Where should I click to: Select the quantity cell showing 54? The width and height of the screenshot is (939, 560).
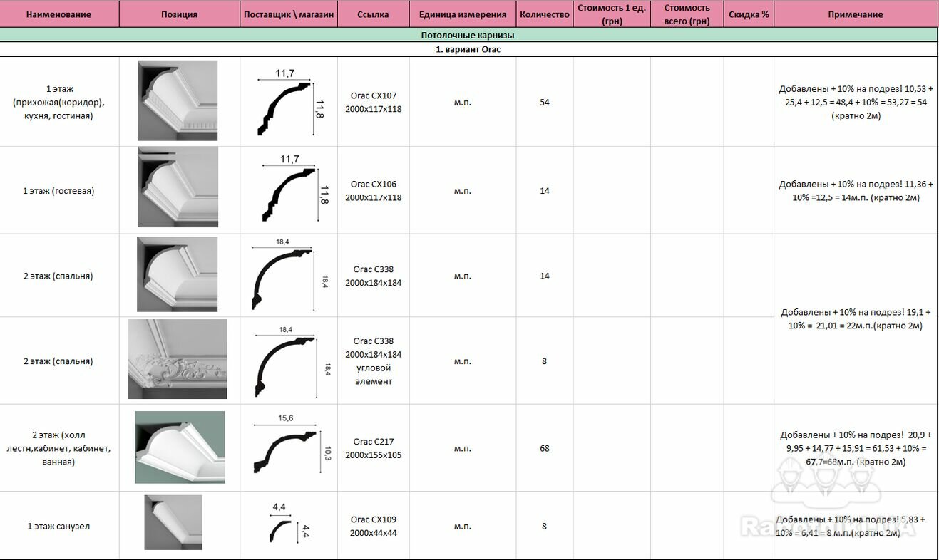tap(544, 103)
